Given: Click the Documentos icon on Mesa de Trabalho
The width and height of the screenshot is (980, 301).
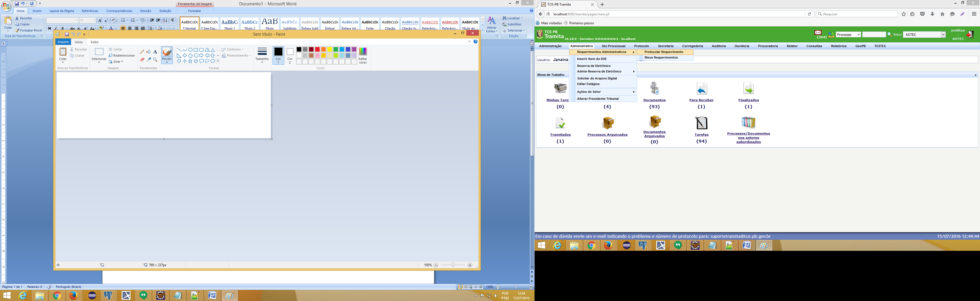Looking at the screenshot, I should [654, 88].
